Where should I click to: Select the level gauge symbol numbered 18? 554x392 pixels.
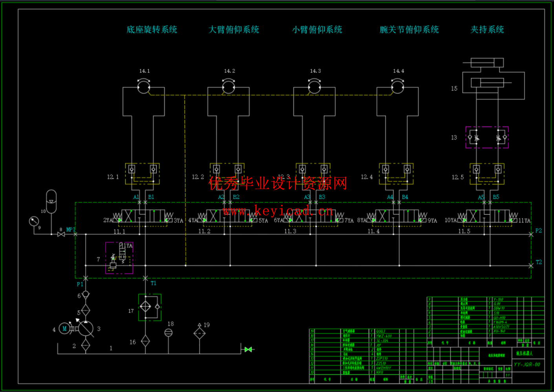[168, 333]
